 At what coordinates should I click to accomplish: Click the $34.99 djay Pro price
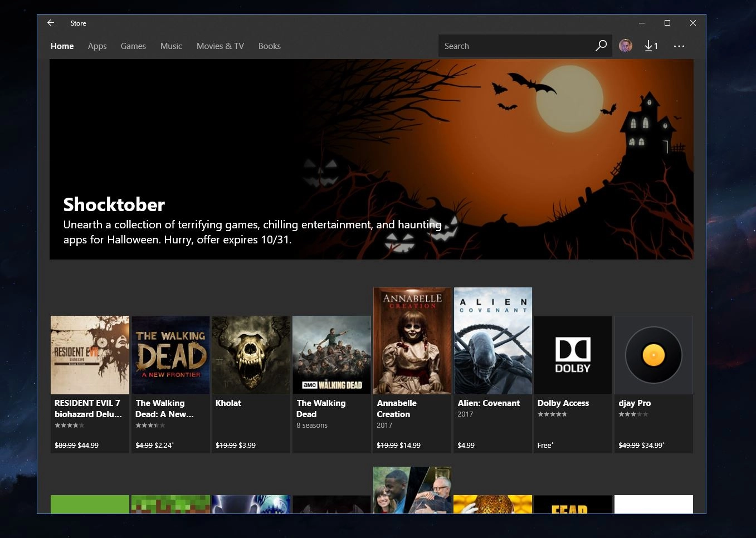(x=653, y=445)
